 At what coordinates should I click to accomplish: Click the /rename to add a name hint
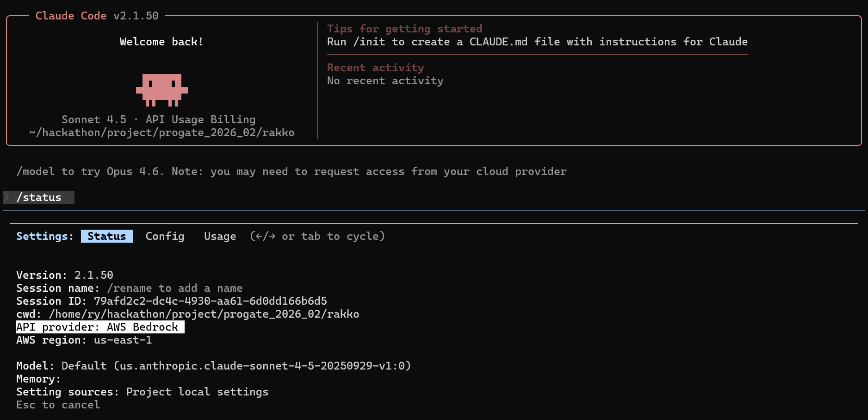coord(174,288)
